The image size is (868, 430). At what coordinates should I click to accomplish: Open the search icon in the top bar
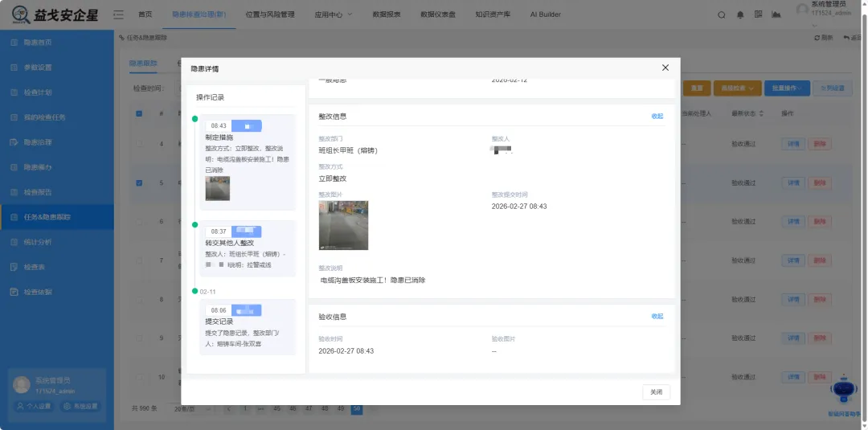(721, 15)
